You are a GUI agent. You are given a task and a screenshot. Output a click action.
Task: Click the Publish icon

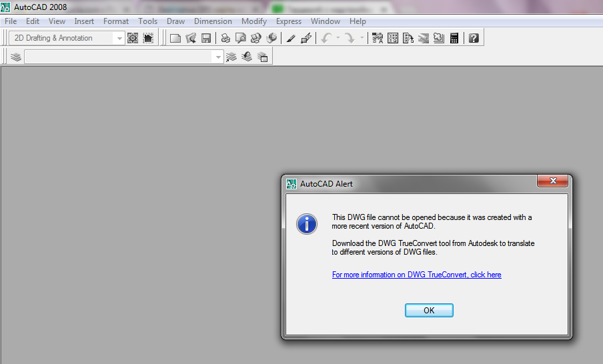pyautogui.click(x=256, y=38)
